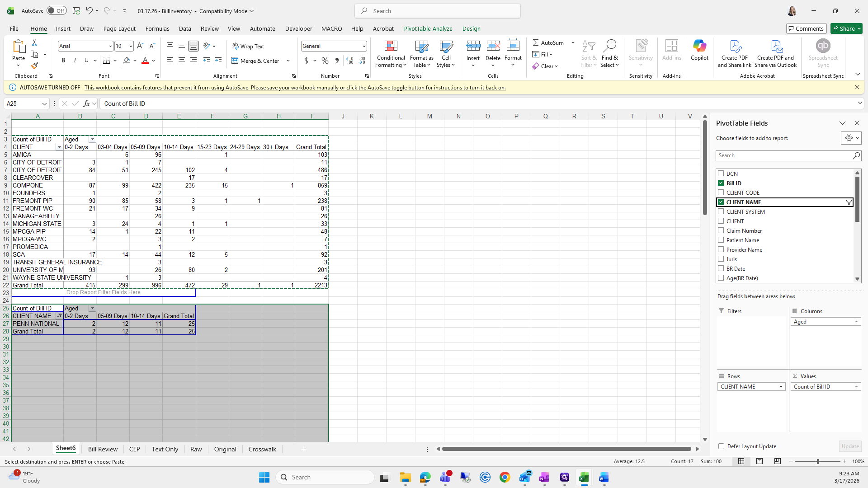Check the CLIENT CODE field checkbox
Image resolution: width=868 pixels, height=488 pixels.
(721, 192)
